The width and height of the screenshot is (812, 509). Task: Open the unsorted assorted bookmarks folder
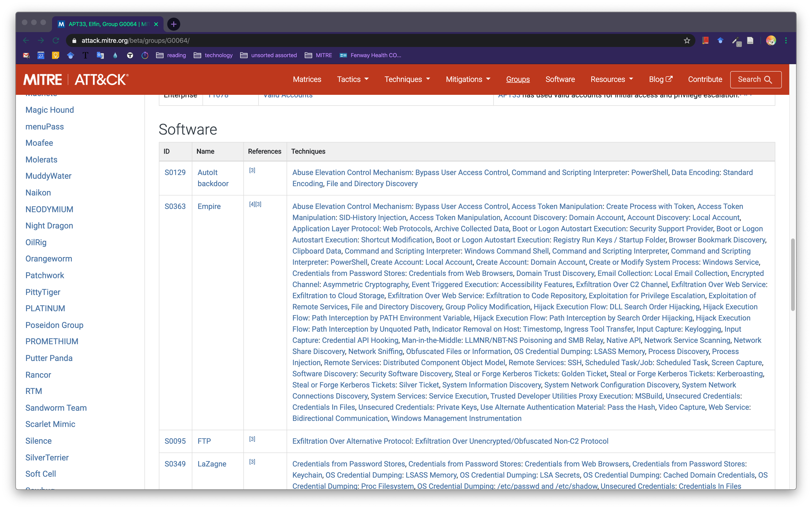[268, 55]
